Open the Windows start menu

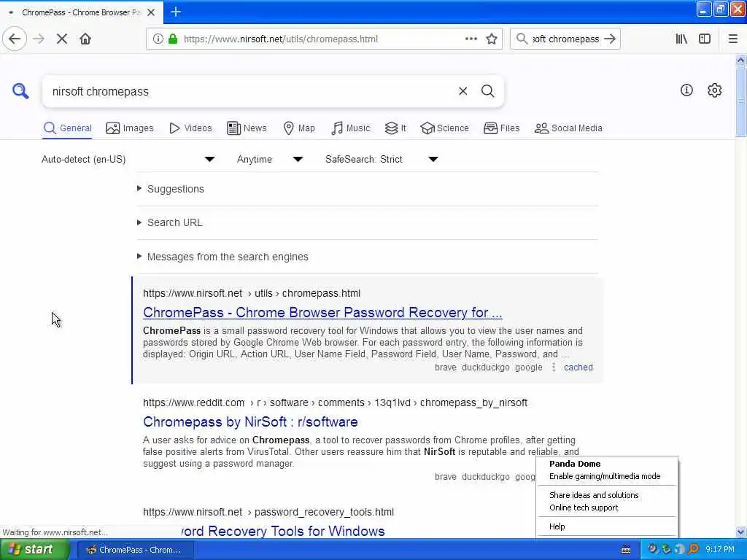(x=34, y=550)
